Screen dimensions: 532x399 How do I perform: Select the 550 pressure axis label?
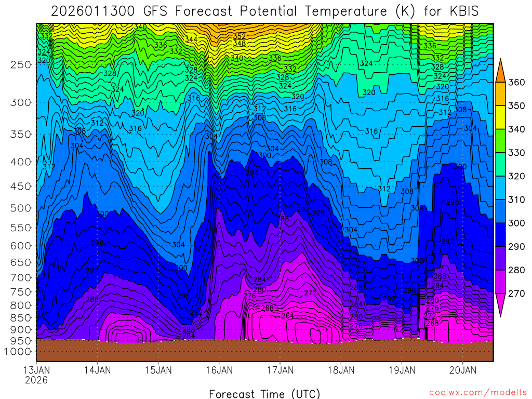pyautogui.click(x=21, y=228)
